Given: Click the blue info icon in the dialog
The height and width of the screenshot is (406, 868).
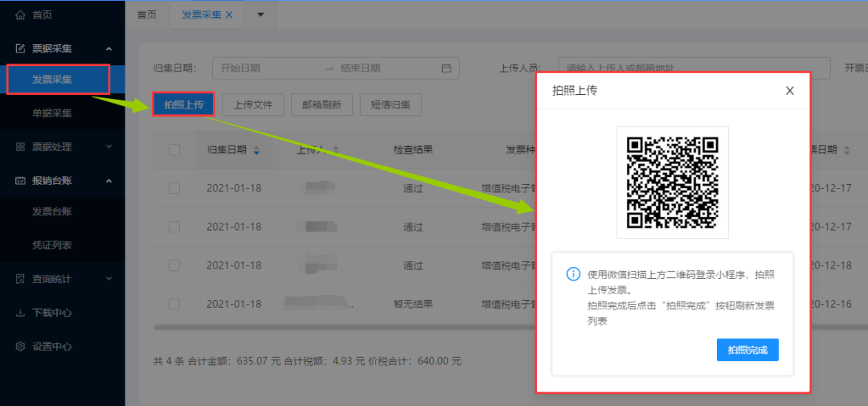Looking at the screenshot, I should 574,273.
